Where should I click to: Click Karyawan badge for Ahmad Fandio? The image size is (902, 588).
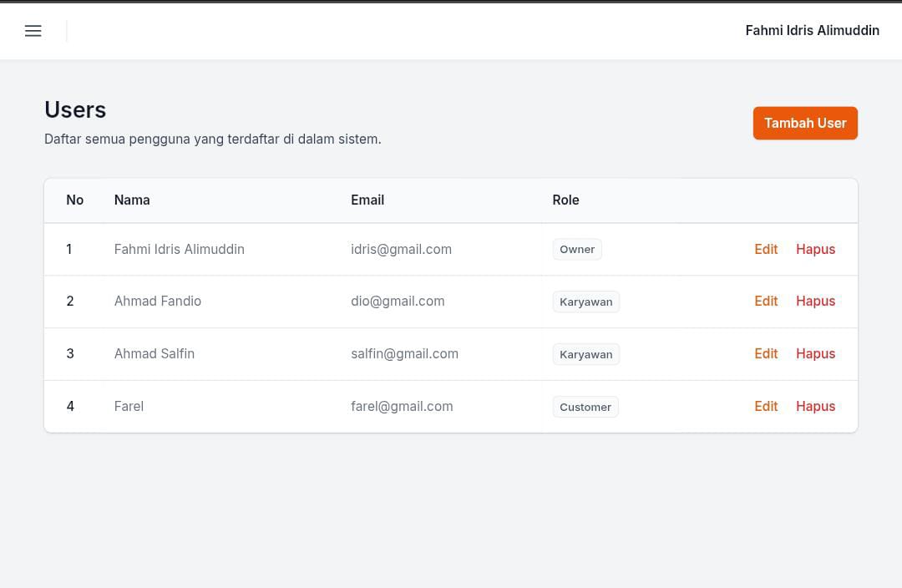coord(585,302)
